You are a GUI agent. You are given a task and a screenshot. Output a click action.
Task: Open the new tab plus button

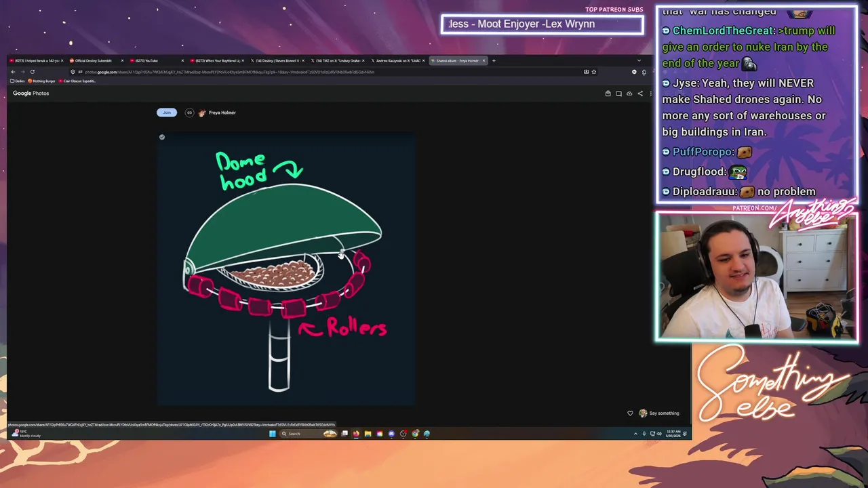point(494,61)
